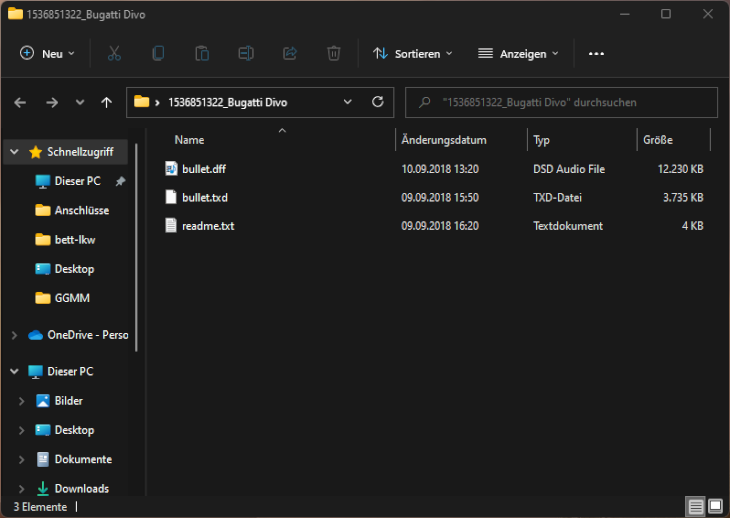730x518 pixels.
Task: Go forward with the right arrow
Action: [x=52, y=102]
